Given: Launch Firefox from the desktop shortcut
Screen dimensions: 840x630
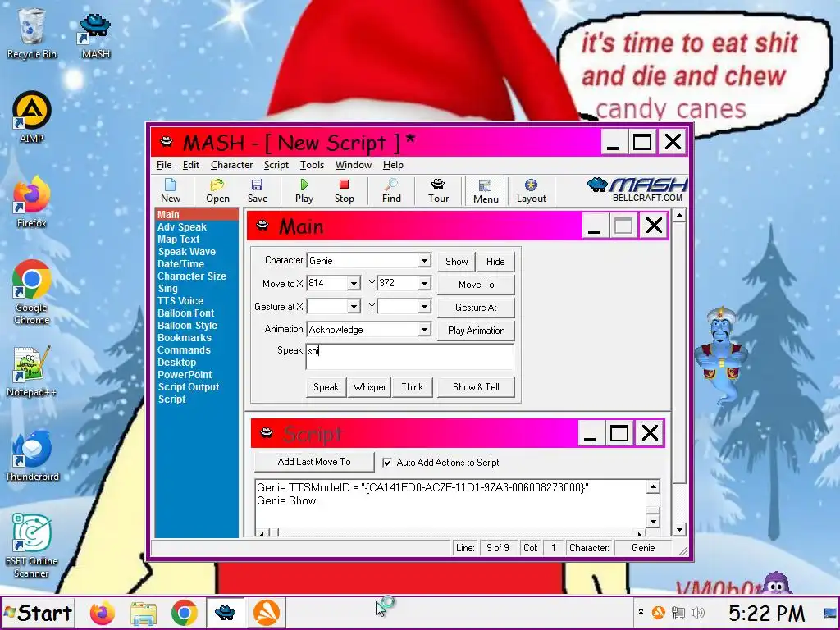Looking at the screenshot, I should click(x=32, y=202).
